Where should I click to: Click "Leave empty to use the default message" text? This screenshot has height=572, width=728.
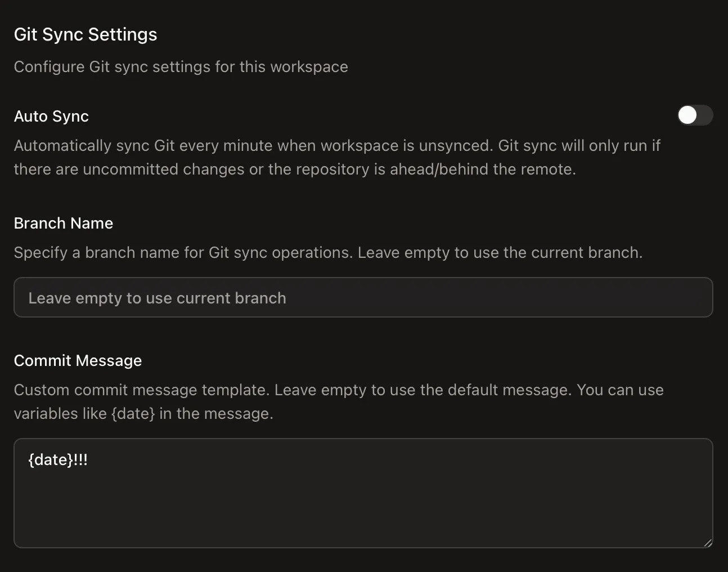tap(422, 390)
